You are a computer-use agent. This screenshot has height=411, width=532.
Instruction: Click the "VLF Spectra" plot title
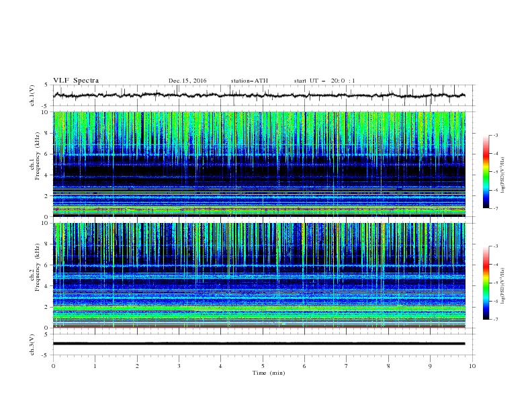coord(76,81)
